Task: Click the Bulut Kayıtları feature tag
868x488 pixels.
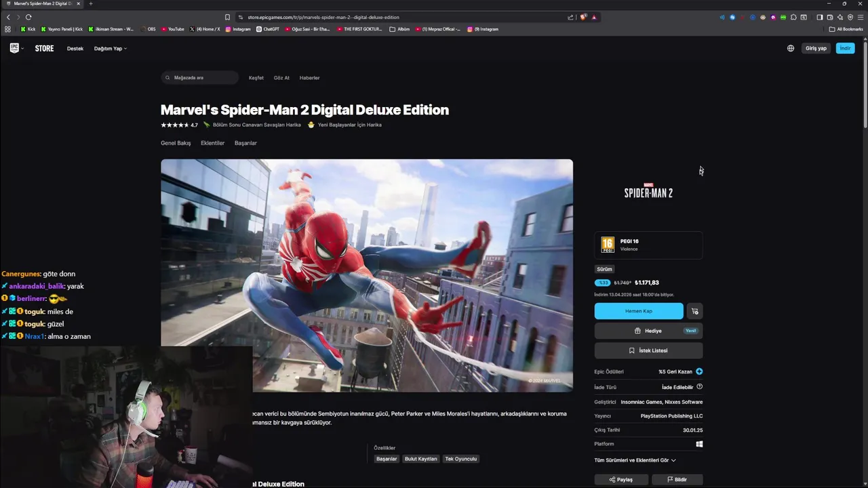Action: pos(420,459)
